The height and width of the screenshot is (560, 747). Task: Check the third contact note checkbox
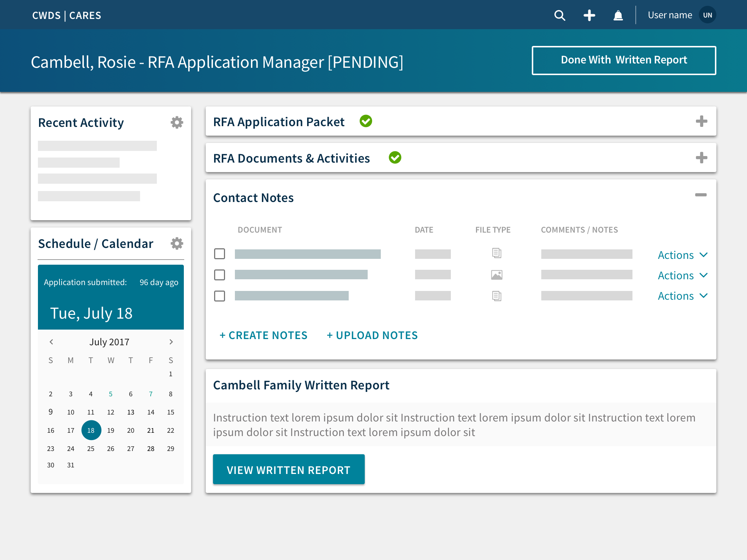(x=220, y=296)
